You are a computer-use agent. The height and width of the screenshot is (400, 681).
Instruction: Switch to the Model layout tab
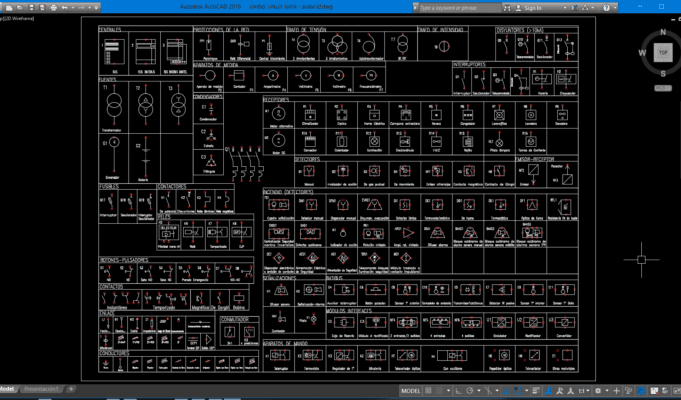point(8,388)
